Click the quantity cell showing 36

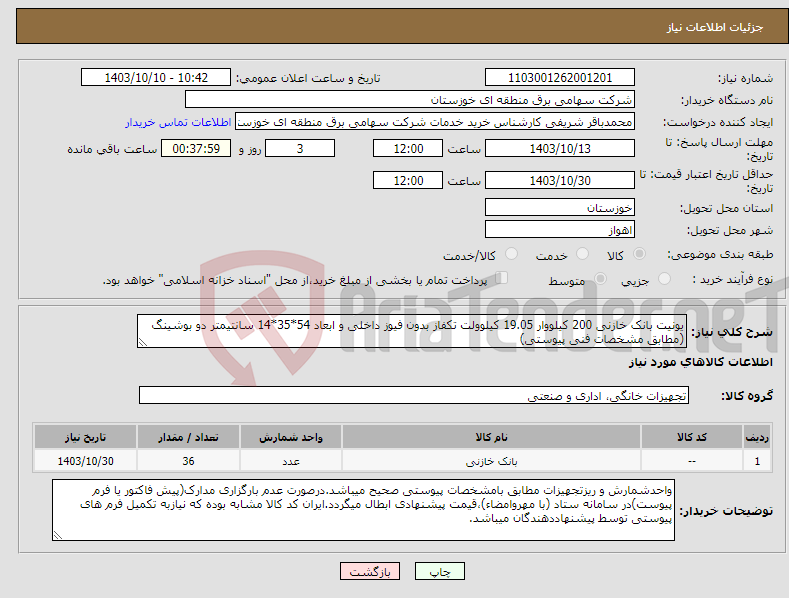188,461
